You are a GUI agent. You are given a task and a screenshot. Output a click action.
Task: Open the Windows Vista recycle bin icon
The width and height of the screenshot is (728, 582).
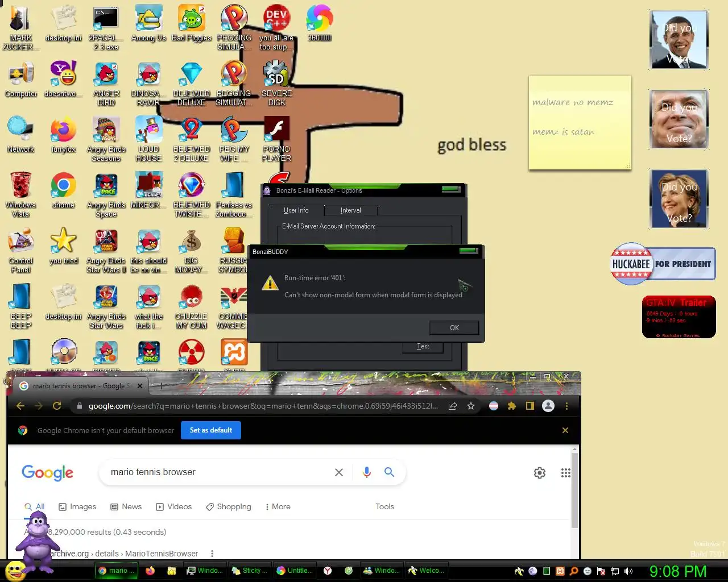(21, 196)
